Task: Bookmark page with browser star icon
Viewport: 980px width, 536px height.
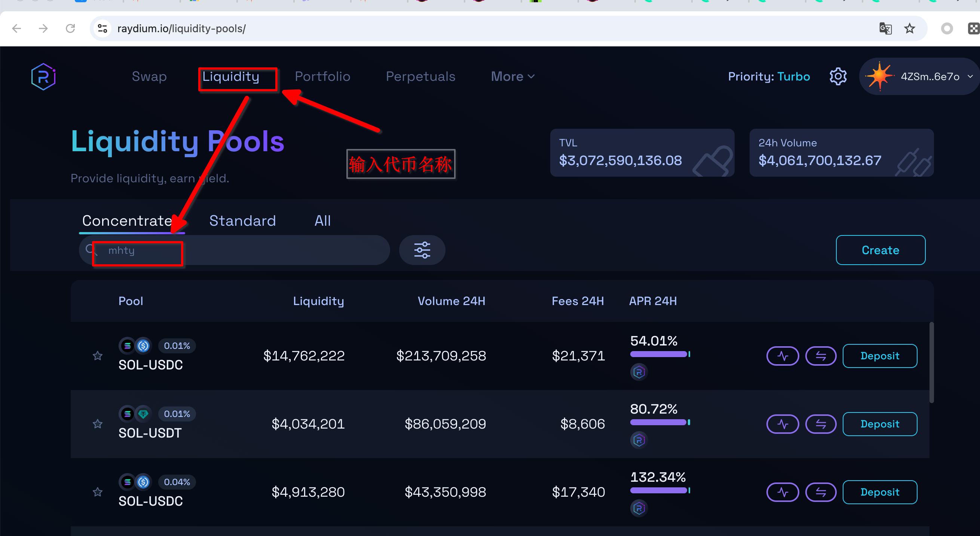Action: point(910,28)
